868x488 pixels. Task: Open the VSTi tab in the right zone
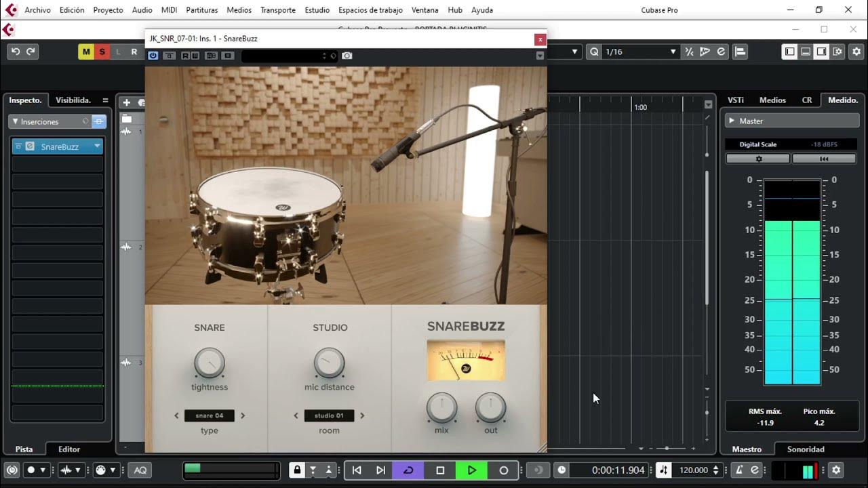click(x=736, y=100)
